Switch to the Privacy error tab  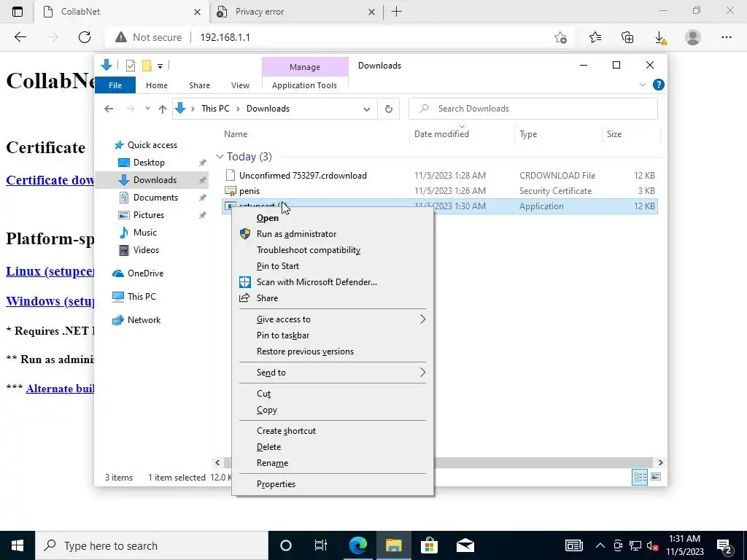pos(296,12)
